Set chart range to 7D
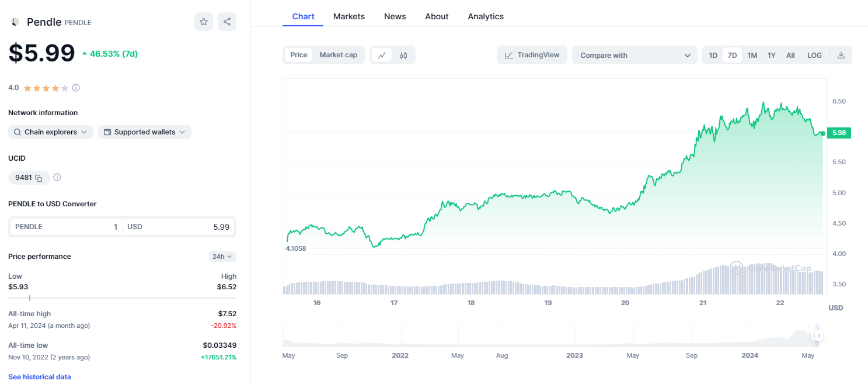Viewport: 868px width, 384px height. (x=732, y=56)
